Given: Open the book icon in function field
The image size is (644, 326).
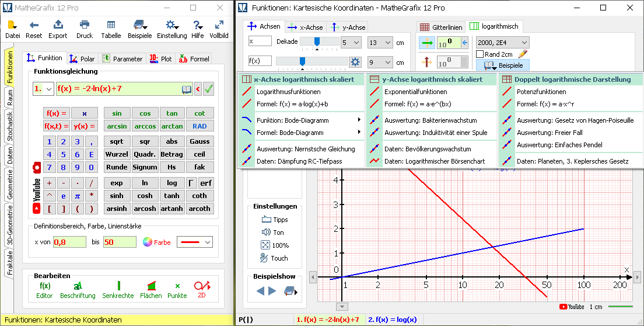Looking at the screenshot, I should [187, 89].
